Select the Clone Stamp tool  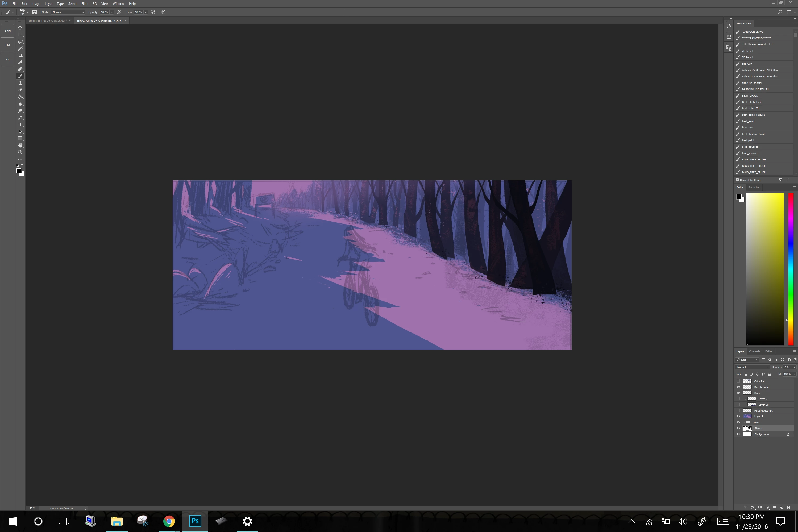pyautogui.click(x=20, y=83)
